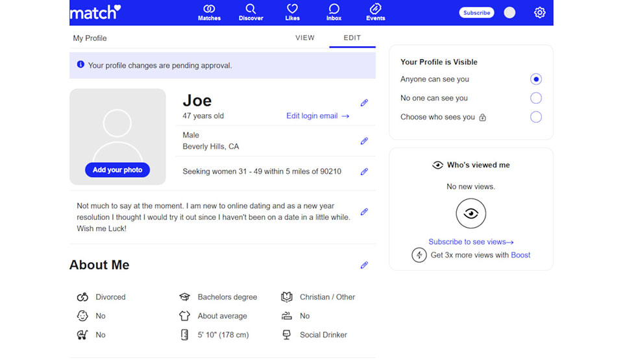Click the 'Add your photo' button
The height and width of the screenshot is (364, 623).
pyautogui.click(x=117, y=170)
